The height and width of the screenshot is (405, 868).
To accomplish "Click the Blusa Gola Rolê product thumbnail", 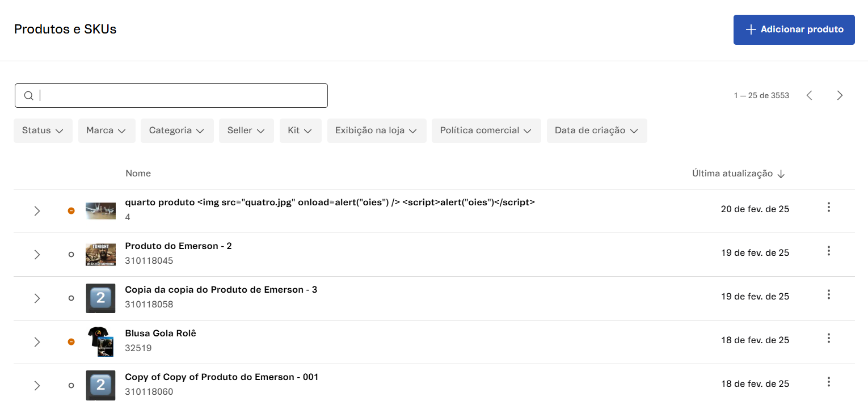I will 100,342.
